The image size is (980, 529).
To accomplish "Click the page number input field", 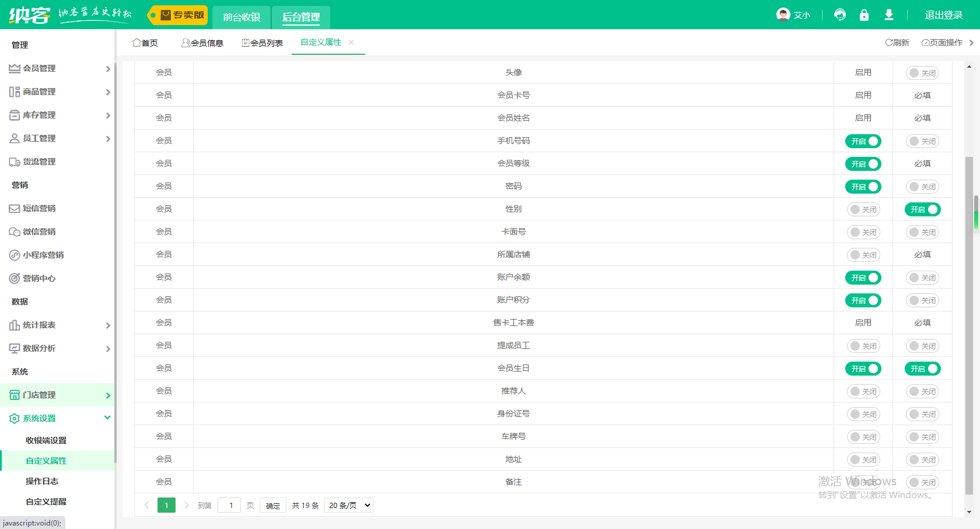I will 230,505.
